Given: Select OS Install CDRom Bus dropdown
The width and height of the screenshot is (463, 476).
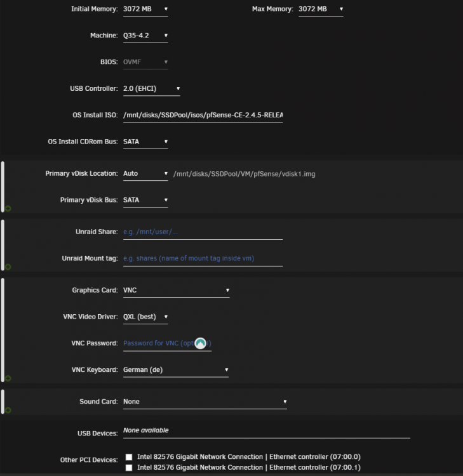Looking at the screenshot, I should (x=145, y=142).
